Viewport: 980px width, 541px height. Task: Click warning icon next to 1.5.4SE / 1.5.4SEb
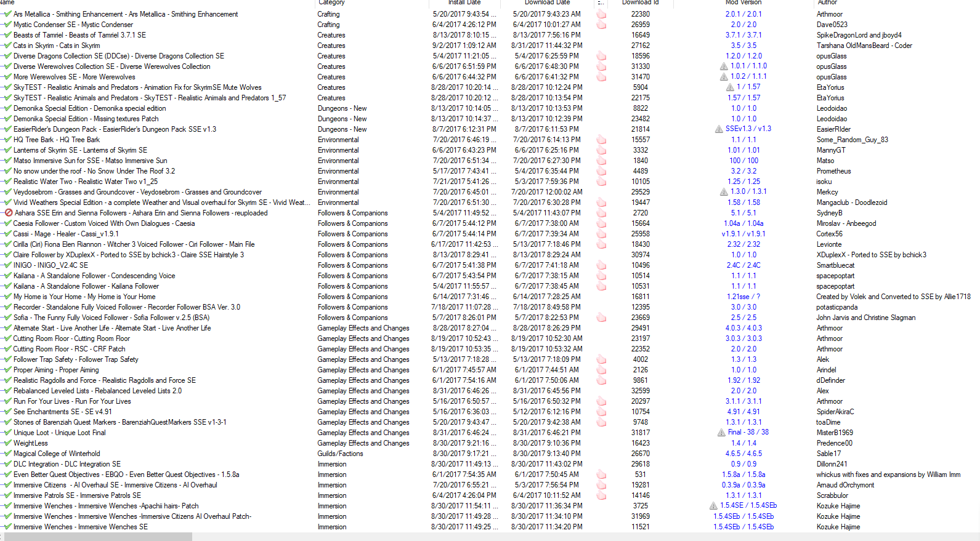point(713,506)
